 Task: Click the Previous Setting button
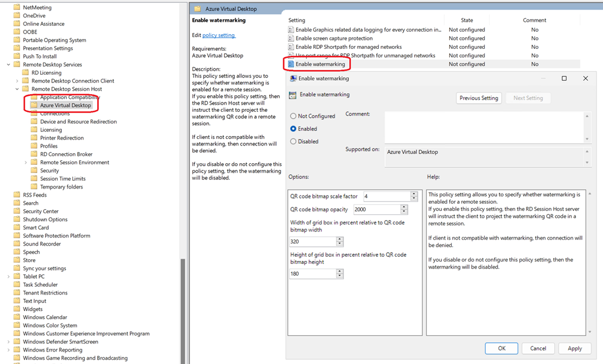479,98
